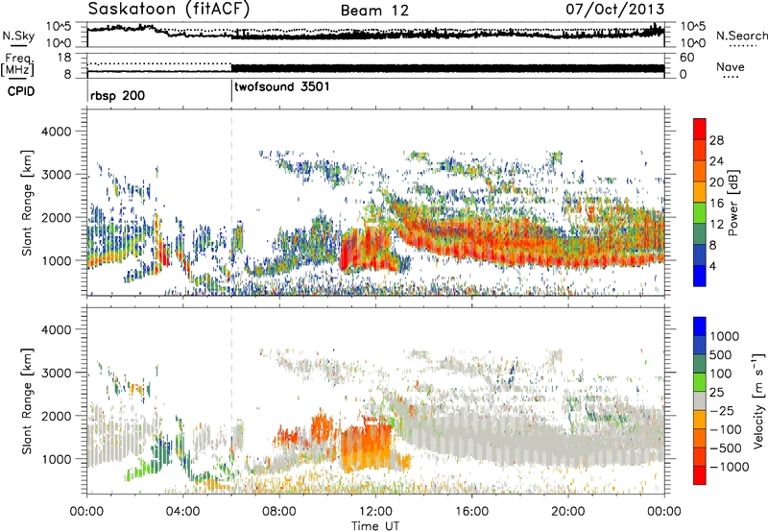Screen dimensions: 768x532
Task: Click the '08:00' time axis label
Action: point(279,512)
